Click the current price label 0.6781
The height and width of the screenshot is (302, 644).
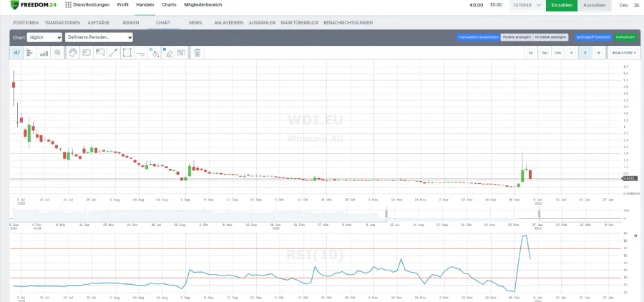pos(630,178)
